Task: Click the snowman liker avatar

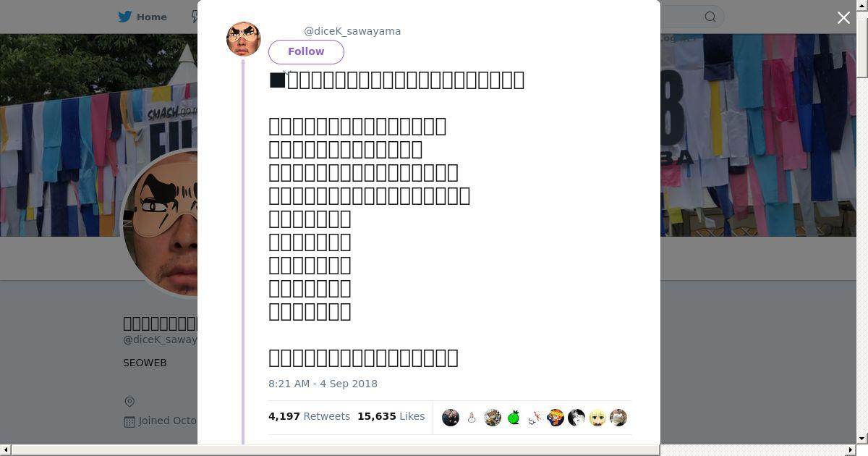Action: click(x=472, y=418)
